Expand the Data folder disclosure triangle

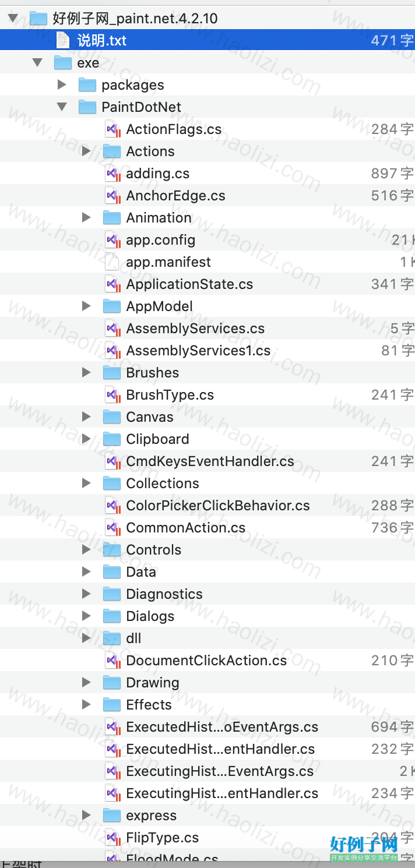pyautogui.click(x=87, y=572)
